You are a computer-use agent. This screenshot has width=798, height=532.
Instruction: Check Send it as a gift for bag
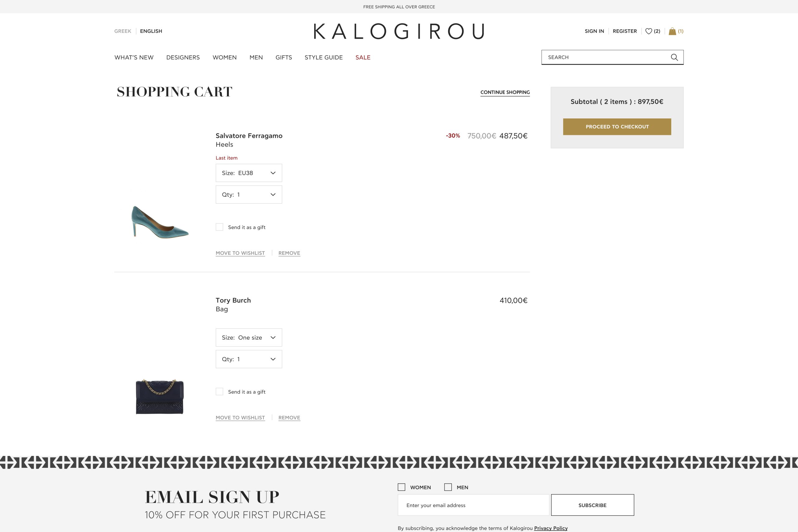point(219,391)
